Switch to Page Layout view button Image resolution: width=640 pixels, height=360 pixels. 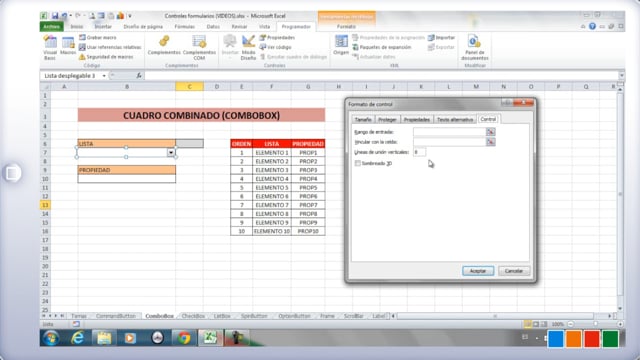coord(536,324)
